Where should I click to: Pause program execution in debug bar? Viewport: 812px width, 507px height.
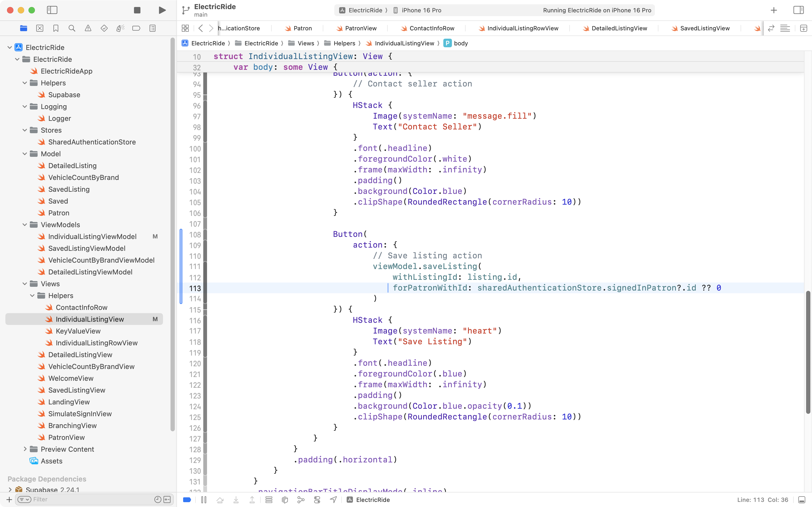coord(204,500)
